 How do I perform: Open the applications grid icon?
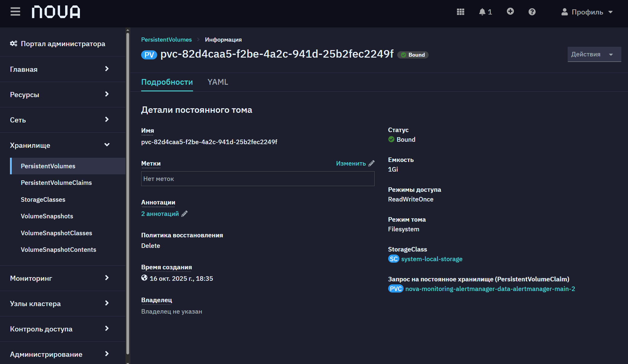[x=460, y=12]
